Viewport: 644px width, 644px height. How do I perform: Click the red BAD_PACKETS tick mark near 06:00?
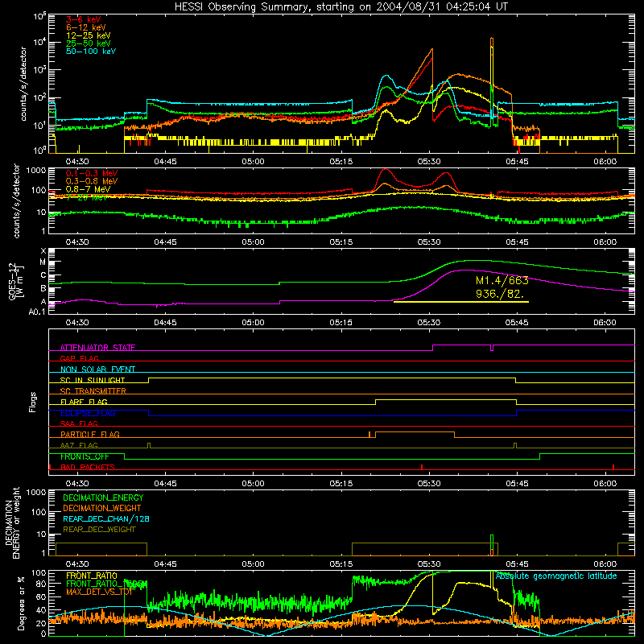613,467
